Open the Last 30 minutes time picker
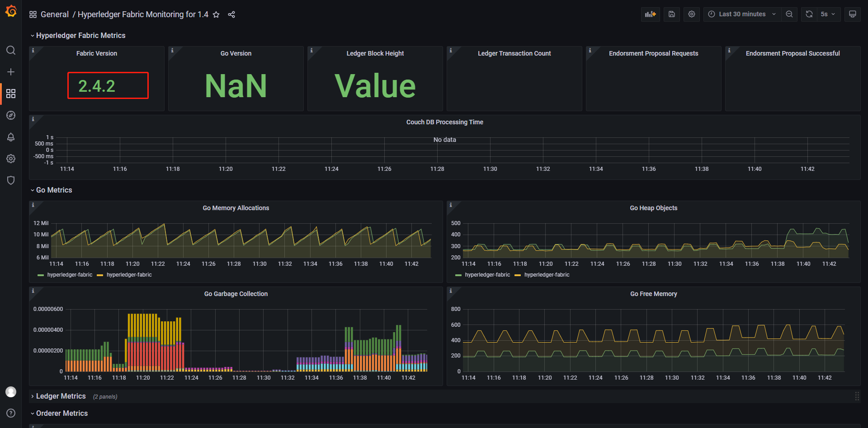Viewport: 868px width, 428px height. pyautogui.click(x=742, y=14)
